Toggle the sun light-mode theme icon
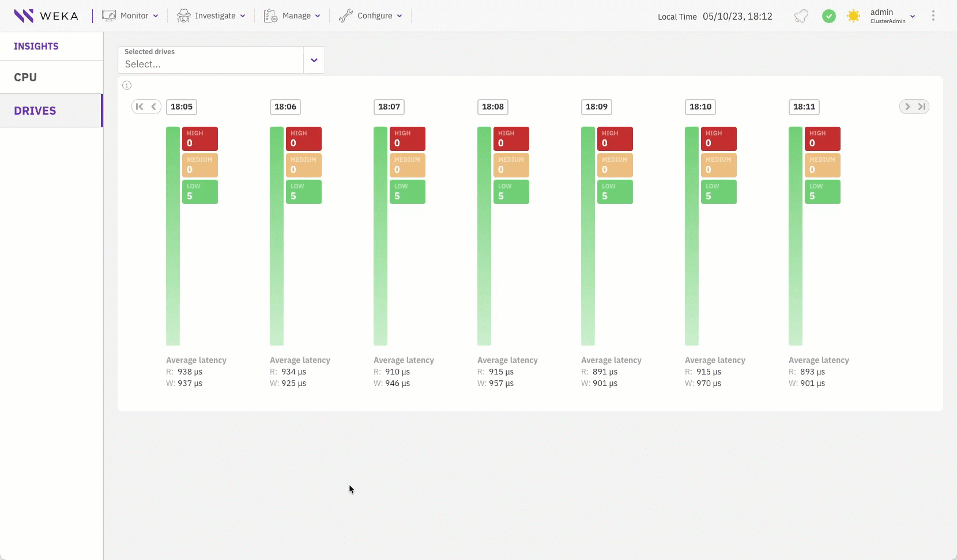The image size is (957, 560). pyautogui.click(x=853, y=16)
